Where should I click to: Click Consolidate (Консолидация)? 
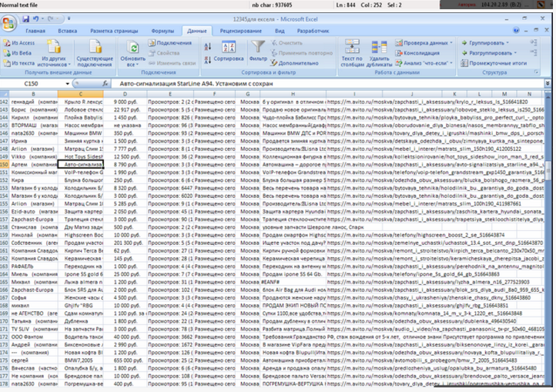click(x=417, y=53)
